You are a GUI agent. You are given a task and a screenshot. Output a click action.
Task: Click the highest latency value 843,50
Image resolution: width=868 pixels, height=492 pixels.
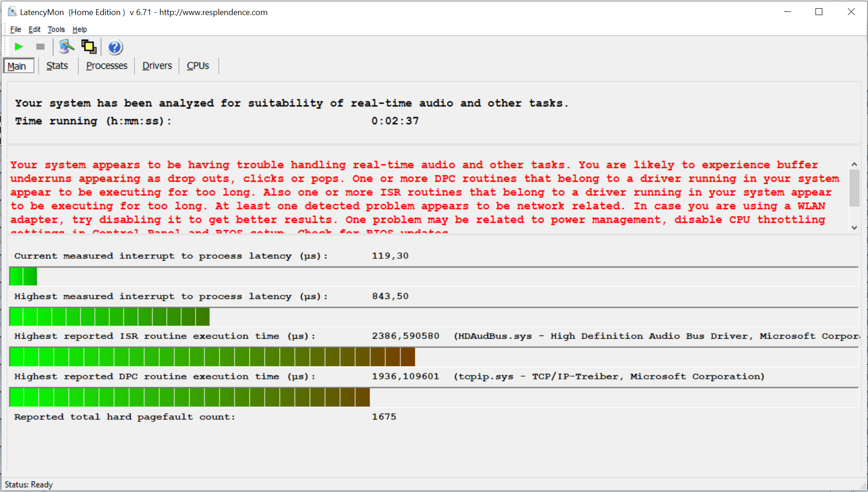390,296
